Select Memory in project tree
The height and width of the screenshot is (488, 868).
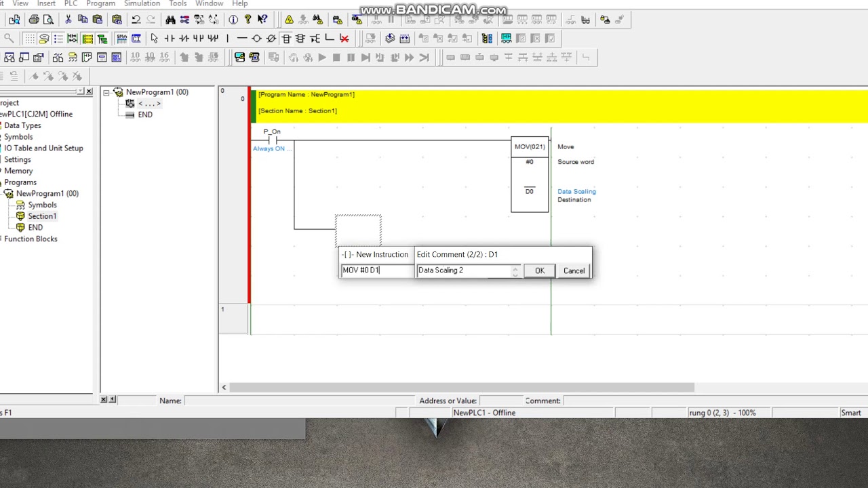tap(18, 171)
